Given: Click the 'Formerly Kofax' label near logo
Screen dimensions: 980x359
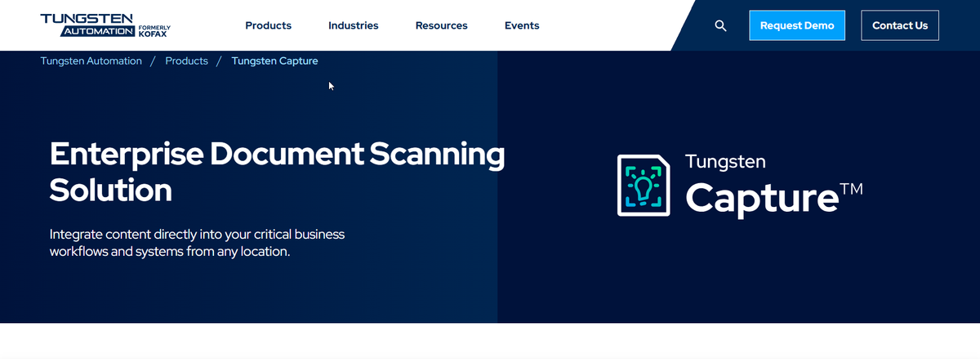Looking at the screenshot, I should coord(154,31).
